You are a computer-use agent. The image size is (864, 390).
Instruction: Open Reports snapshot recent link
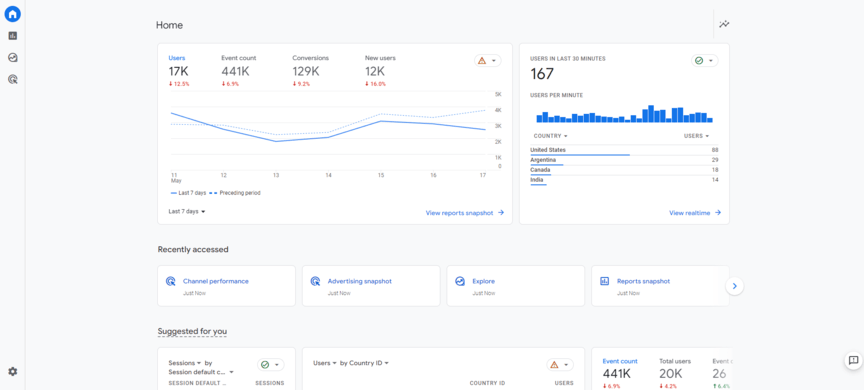643,281
